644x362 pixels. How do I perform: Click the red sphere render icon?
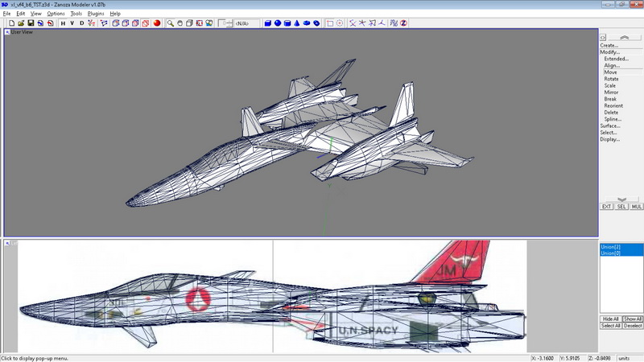157,23
